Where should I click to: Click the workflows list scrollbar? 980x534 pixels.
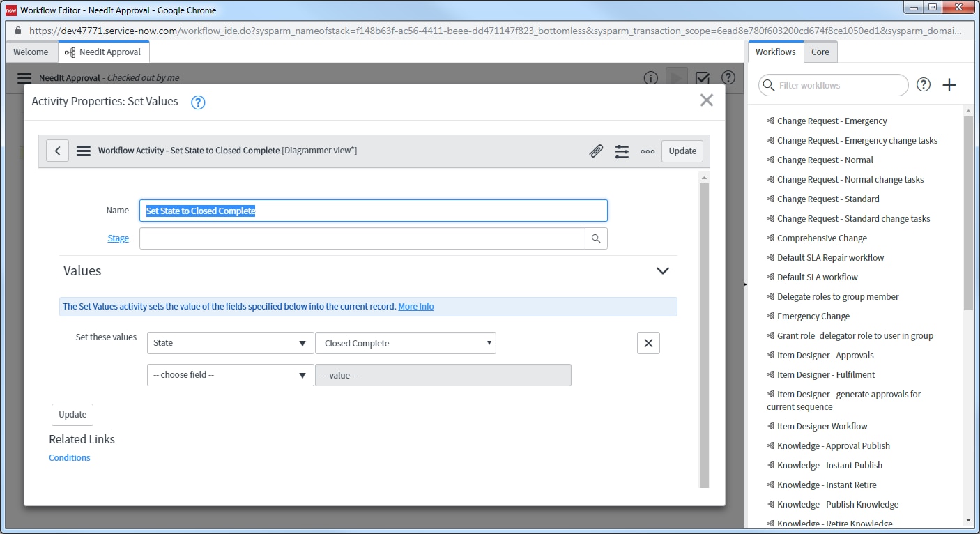pyautogui.click(x=968, y=213)
